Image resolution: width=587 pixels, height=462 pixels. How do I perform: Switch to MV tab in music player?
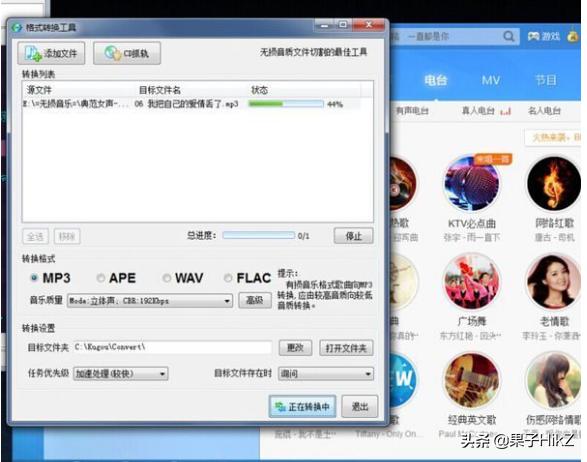[491, 80]
